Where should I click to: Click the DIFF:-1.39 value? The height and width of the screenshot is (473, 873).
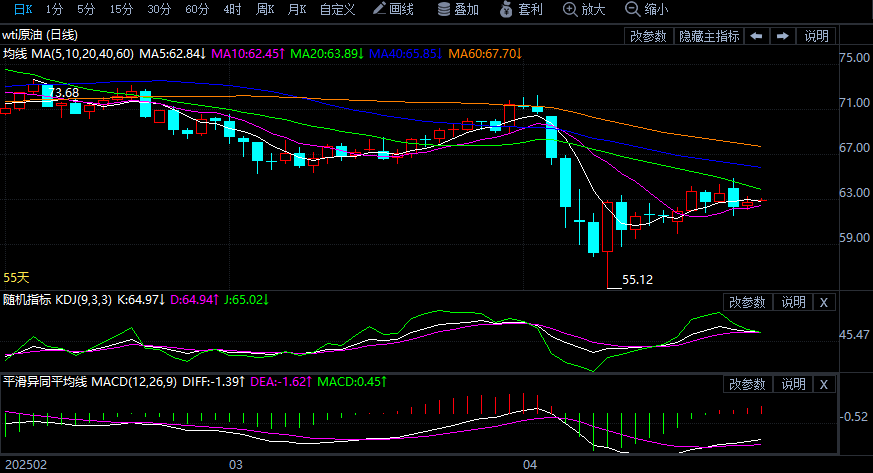click(214, 382)
